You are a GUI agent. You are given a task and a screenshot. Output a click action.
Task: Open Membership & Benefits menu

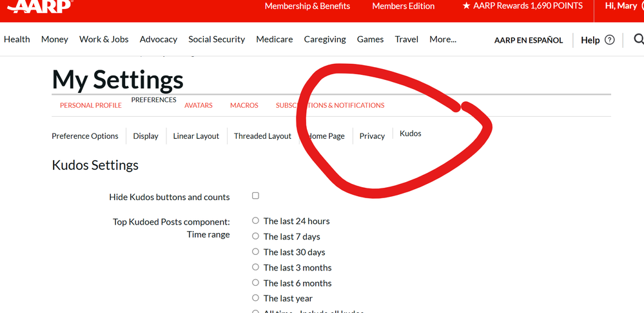[307, 6]
